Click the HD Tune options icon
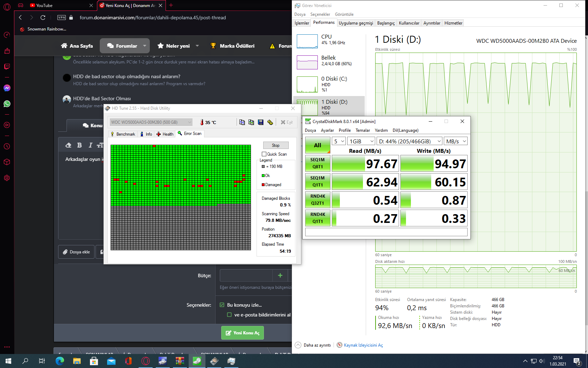The height and width of the screenshot is (368, 588). (x=270, y=122)
